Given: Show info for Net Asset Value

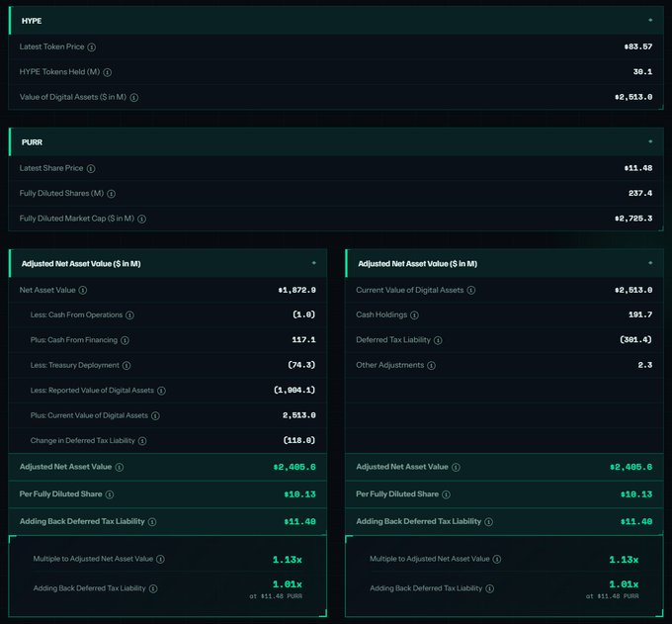Looking at the screenshot, I should (x=83, y=291).
